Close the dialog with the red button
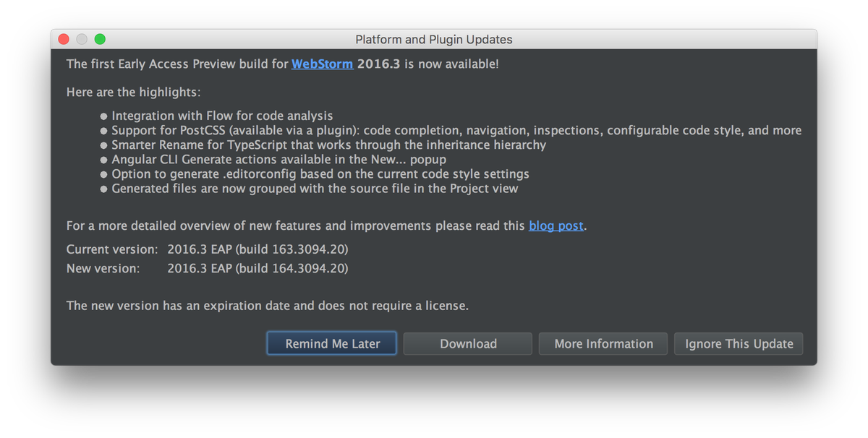The height and width of the screenshot is (438, 868). click(64, 39)
